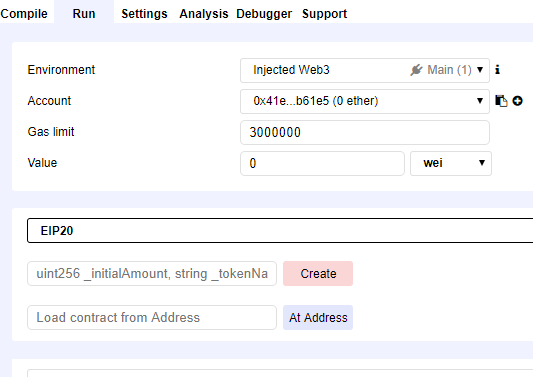Open the Compile tab

point(24,14)
